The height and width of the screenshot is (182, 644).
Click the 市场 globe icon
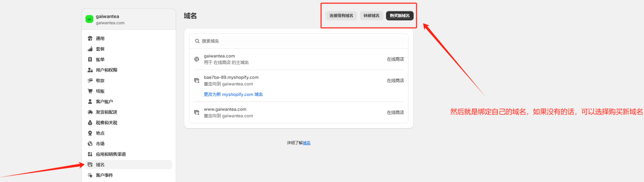[90, 144]
